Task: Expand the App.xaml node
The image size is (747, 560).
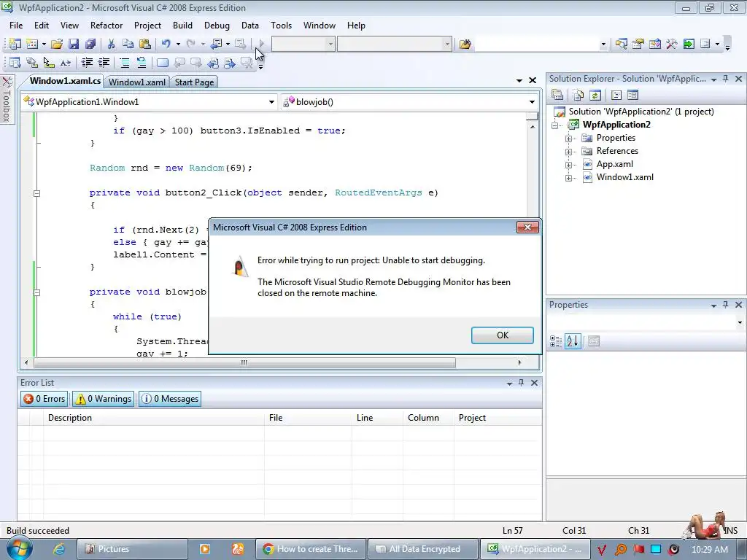Action: point(568,165)
